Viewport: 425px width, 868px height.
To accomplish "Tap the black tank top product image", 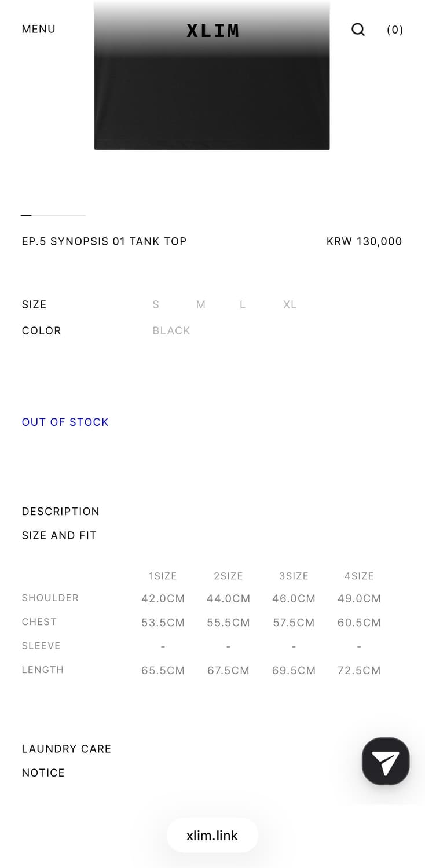I will click(x=212, y=98).
